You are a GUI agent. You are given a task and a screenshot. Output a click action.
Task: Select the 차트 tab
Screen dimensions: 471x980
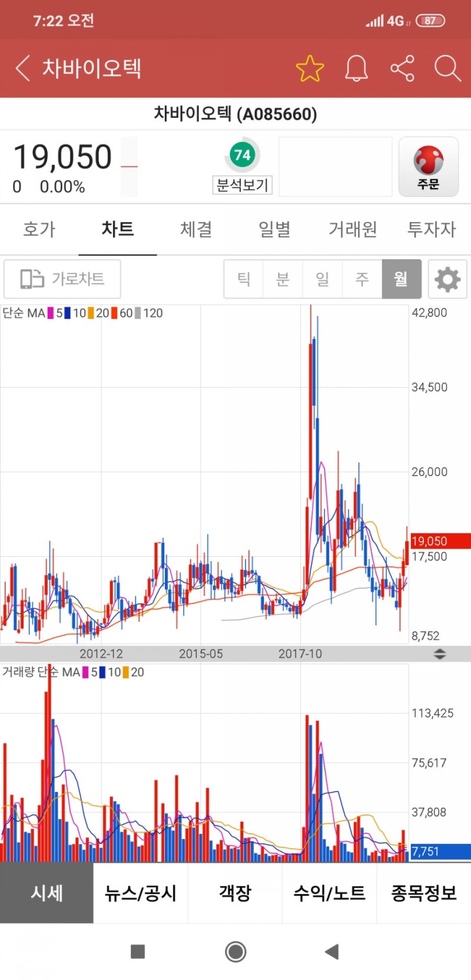pyautogui.click(x=118, y=229)
